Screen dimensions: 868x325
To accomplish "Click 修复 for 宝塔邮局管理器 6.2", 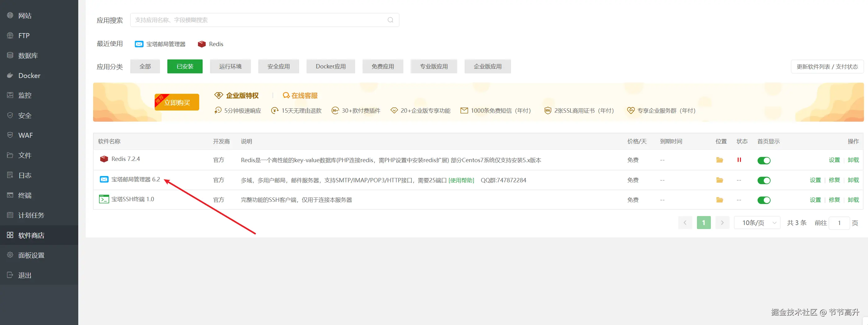I will coord(834,180).
